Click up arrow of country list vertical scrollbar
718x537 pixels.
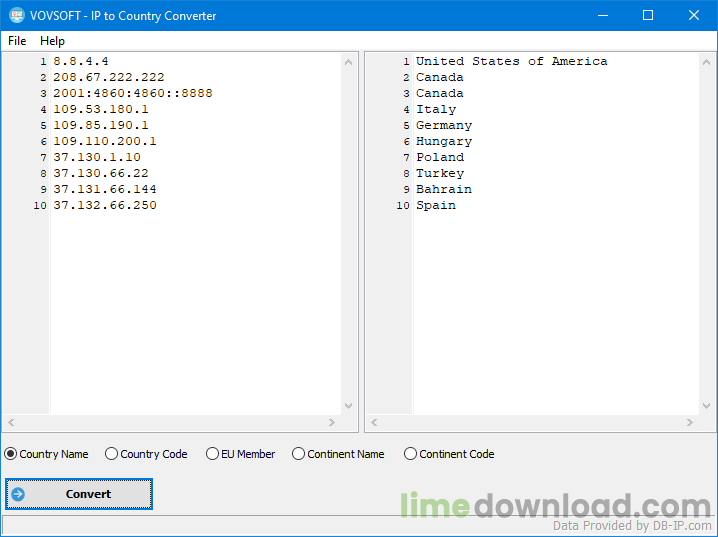click(x=707, y=62)
